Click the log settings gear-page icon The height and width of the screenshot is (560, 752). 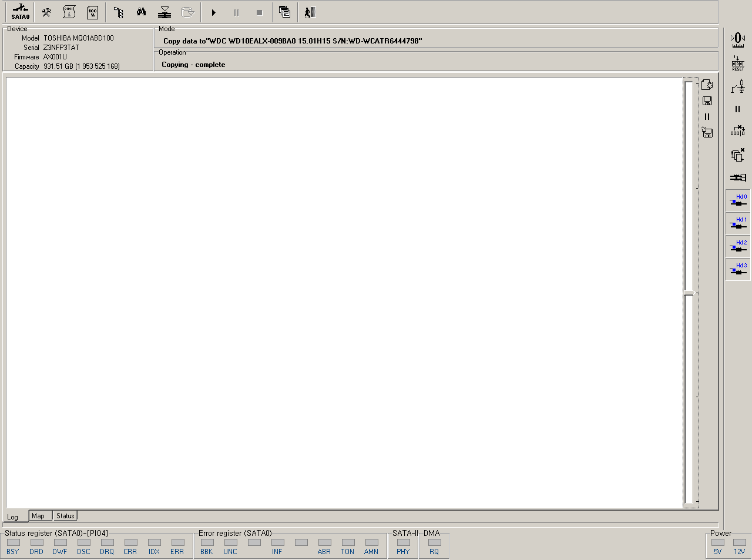coord(707,85)
